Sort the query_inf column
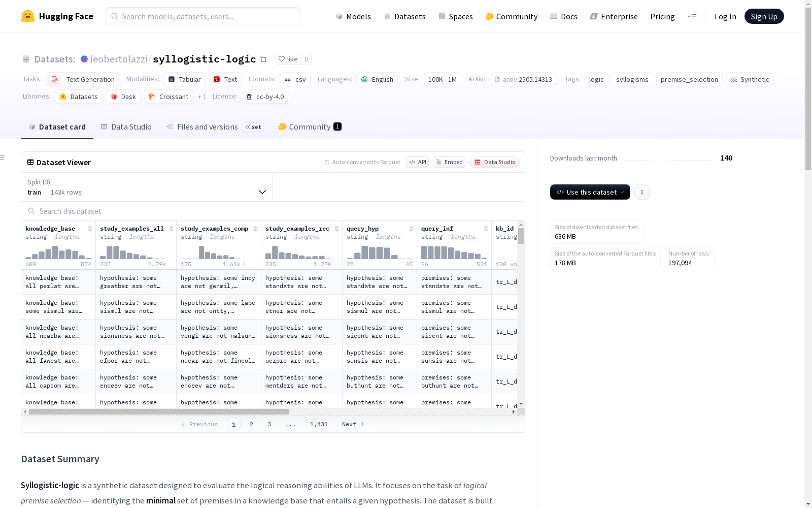Viewport: 812px width, 508px height. tap(486, 229)
